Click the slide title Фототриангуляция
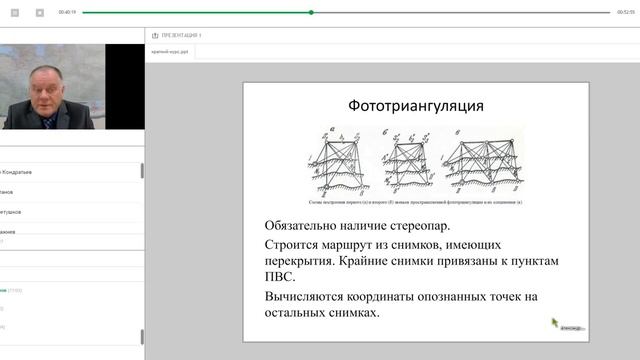Screen dimensions: 640x360 416,106
